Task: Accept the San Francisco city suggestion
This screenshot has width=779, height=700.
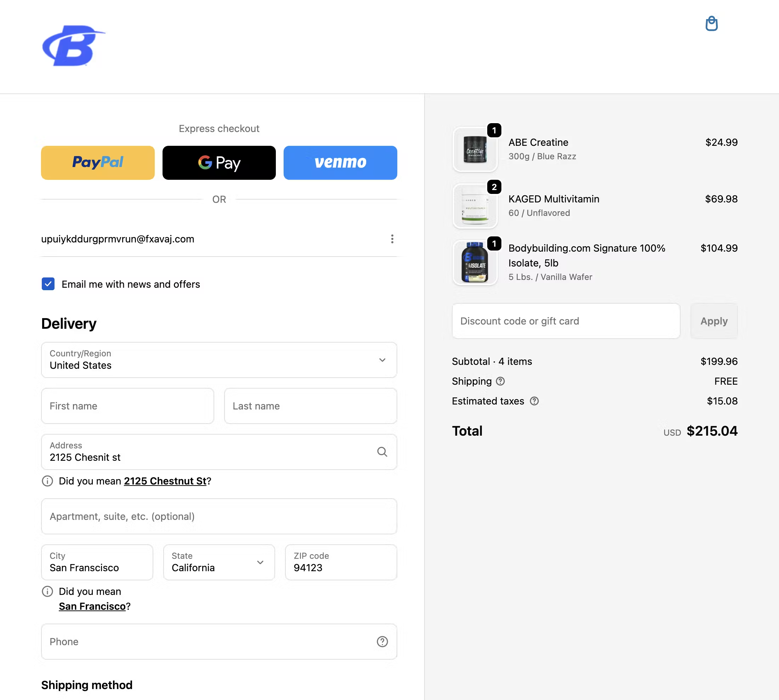Action: point(92,606)
